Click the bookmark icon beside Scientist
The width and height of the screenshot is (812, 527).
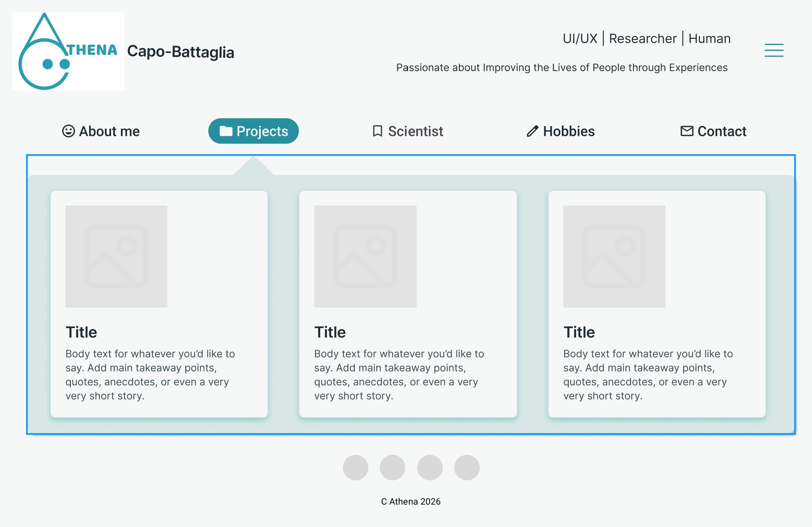pos(378,131)
